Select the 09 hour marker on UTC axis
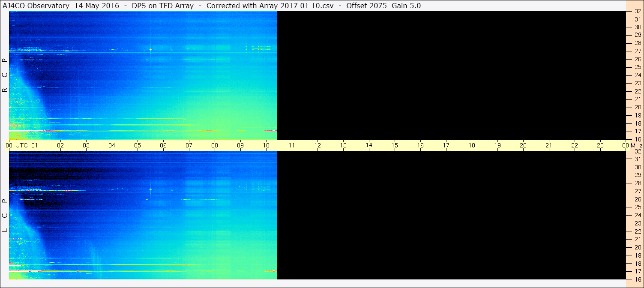 pyautogui.click(x=240, y=145)
